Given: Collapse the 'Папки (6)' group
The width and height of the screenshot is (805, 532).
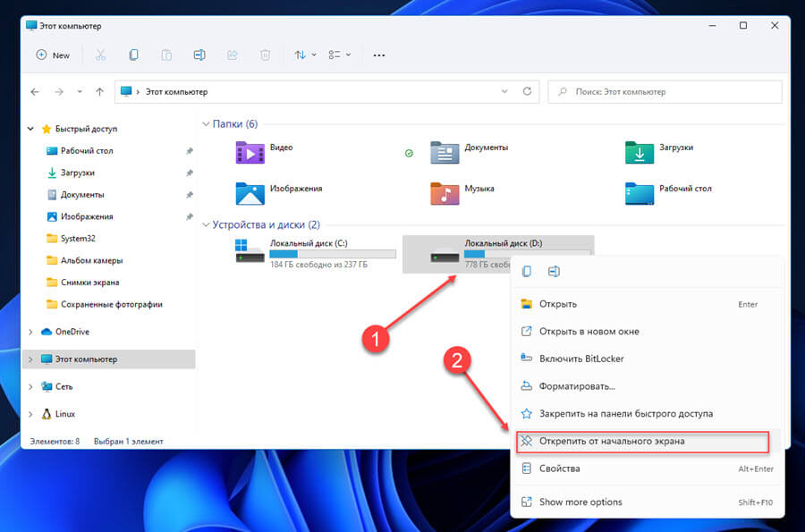Looking at the screenshot, I should point(206,124).
